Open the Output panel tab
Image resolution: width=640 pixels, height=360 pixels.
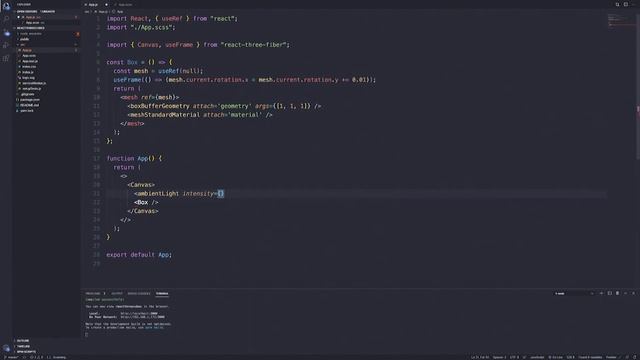[117, 293]
